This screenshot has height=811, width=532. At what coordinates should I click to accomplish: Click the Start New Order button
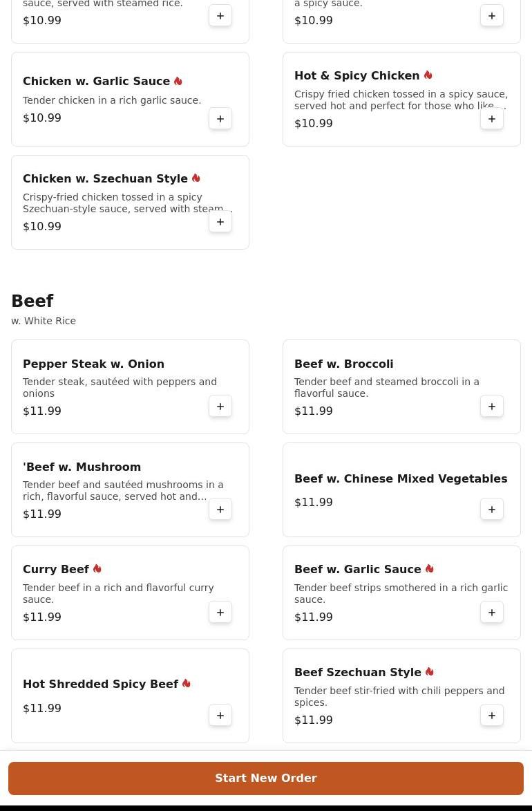[x=266, y=779]
